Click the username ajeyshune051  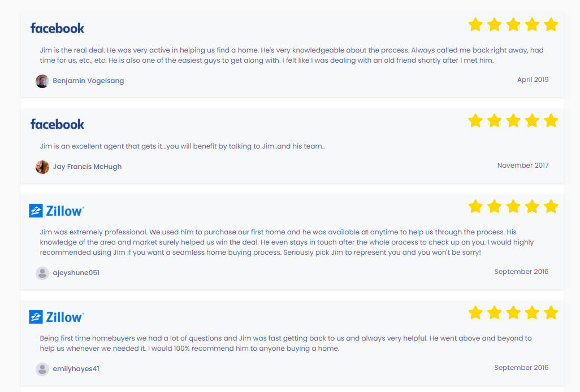point(76,273)
